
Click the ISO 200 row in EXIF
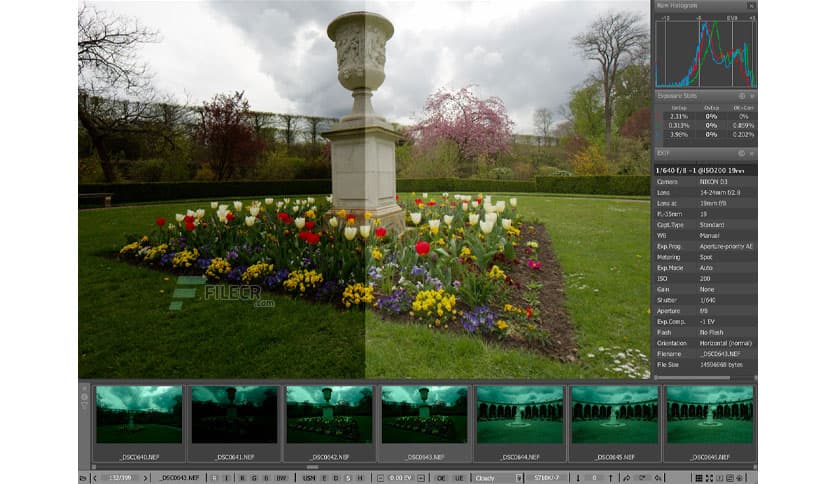click(705, 278)
